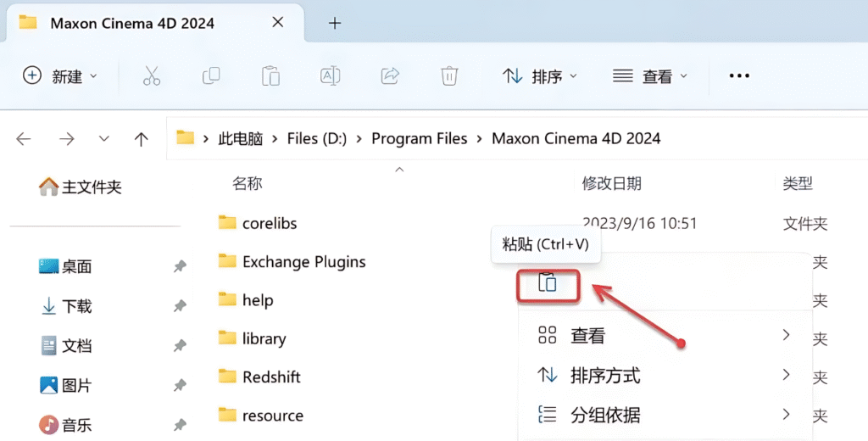868x441 pixels.
Task: Unpin 文档 using its pin icon
Action: 180,346
